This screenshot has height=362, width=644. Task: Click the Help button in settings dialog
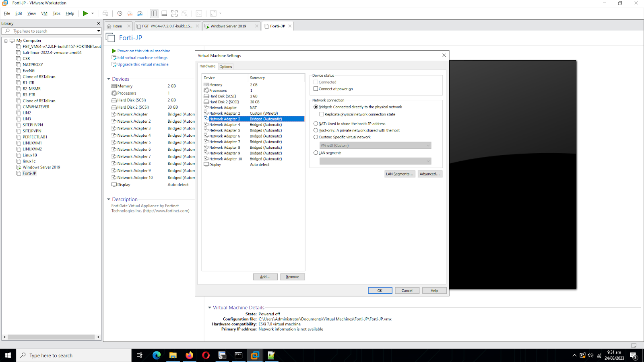click(434, 291)
